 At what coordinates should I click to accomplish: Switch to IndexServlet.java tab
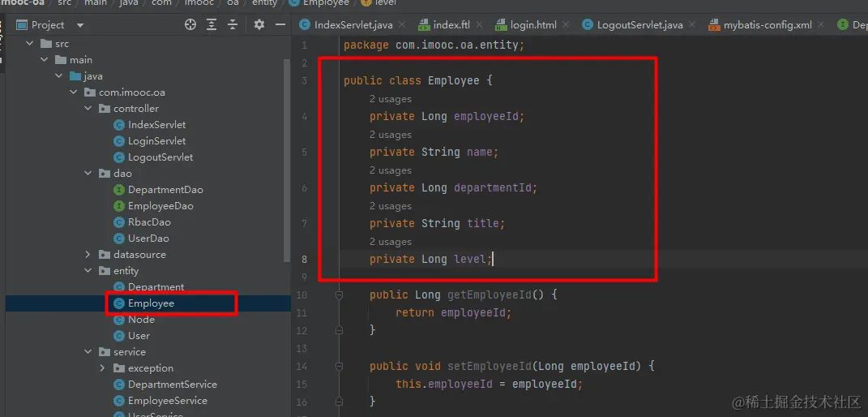pos(353,25)
